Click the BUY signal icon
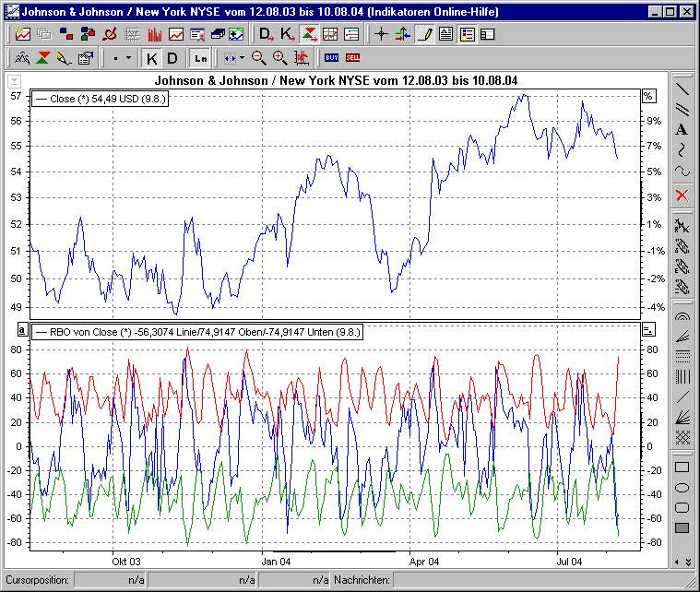Image resolution: width=700 pixels, height=592 pixels. [x=331, y=57]
